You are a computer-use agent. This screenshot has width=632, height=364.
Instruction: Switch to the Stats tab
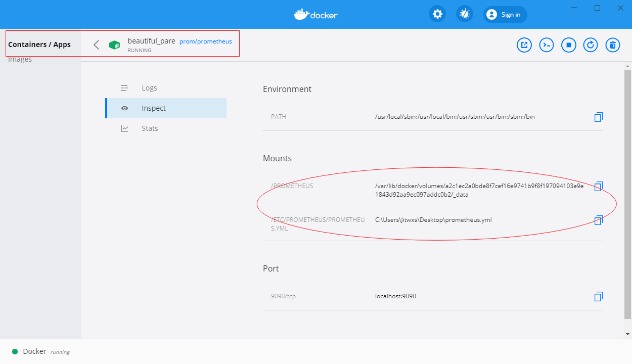(x=166, y=128)
